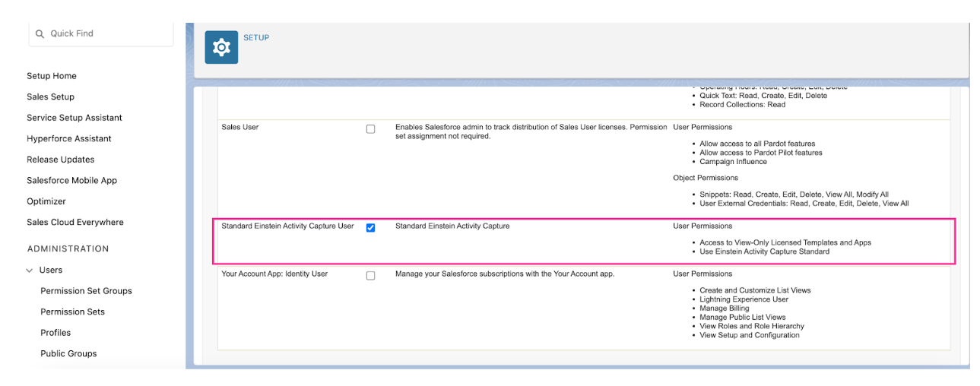Click the Object Permissions heading in Sales User
The height and width of the screenshot is (386, 980).
coord(706,178)
